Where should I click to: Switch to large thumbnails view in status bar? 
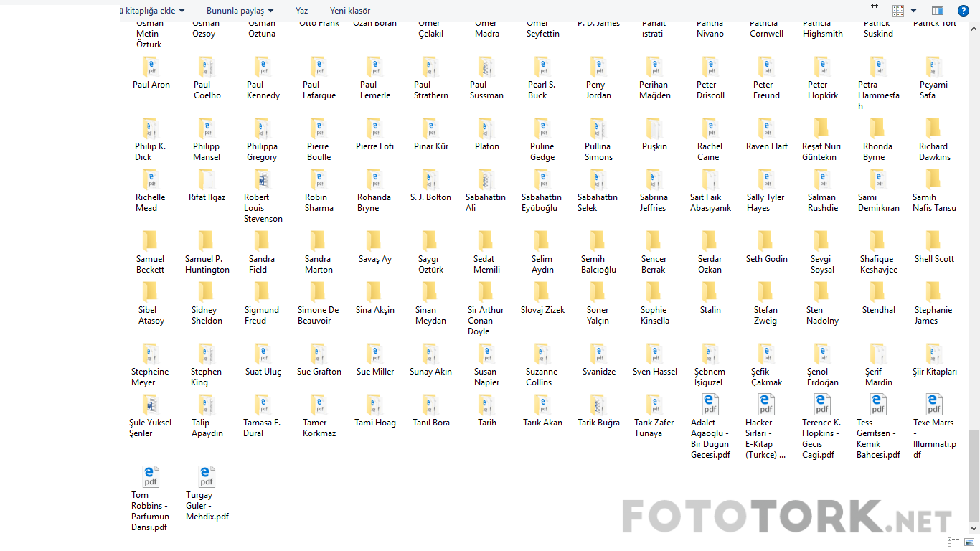(970, 542)
